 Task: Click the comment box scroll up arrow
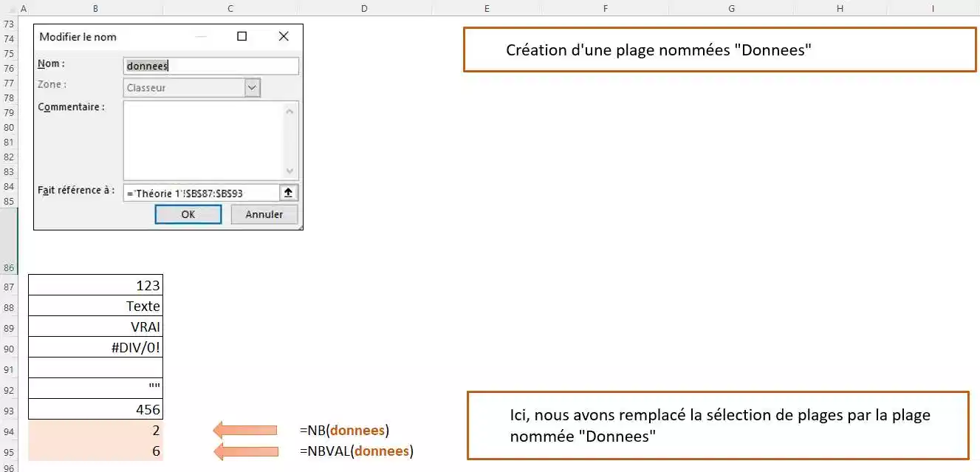point(289,111)
